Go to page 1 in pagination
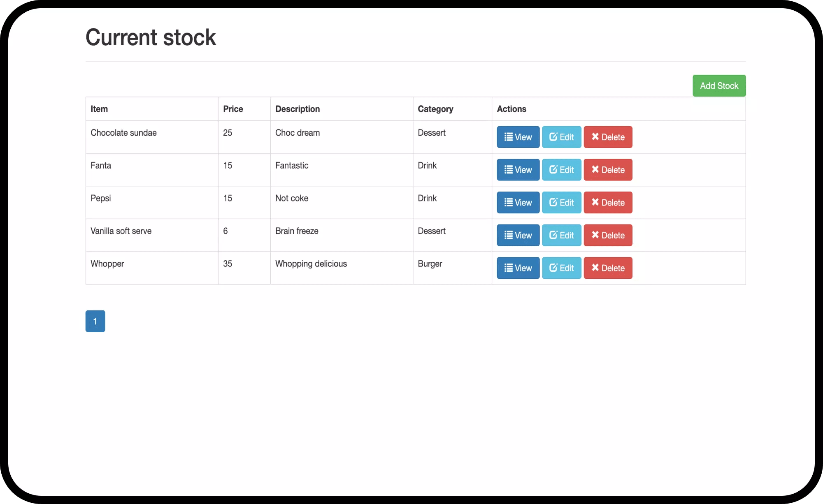This screenshot has height=504, width=823. (x=95, y=321)
